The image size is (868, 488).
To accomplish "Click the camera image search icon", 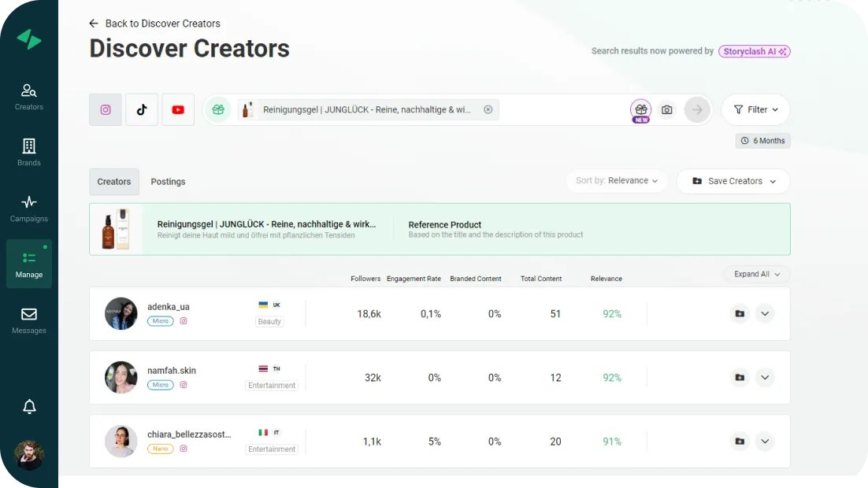I will [667, 110].
